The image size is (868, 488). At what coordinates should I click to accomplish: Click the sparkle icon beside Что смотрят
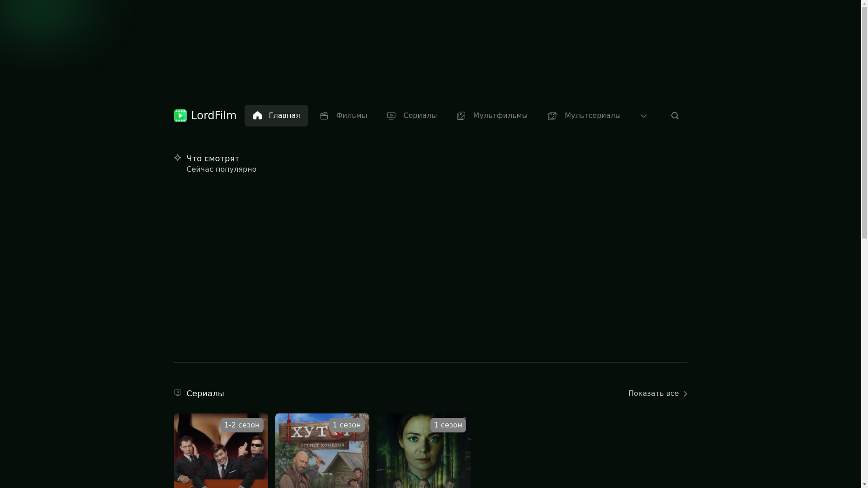[178, 158]
